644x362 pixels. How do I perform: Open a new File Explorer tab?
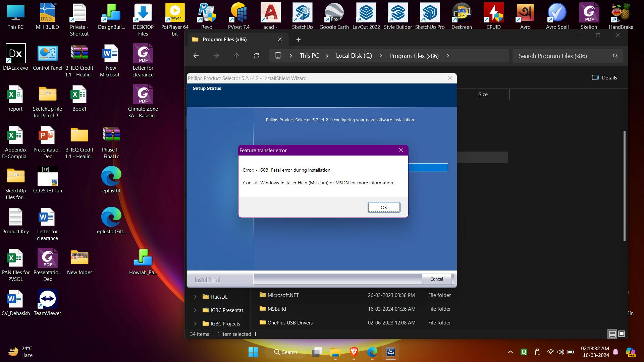(x=298, y=40)
